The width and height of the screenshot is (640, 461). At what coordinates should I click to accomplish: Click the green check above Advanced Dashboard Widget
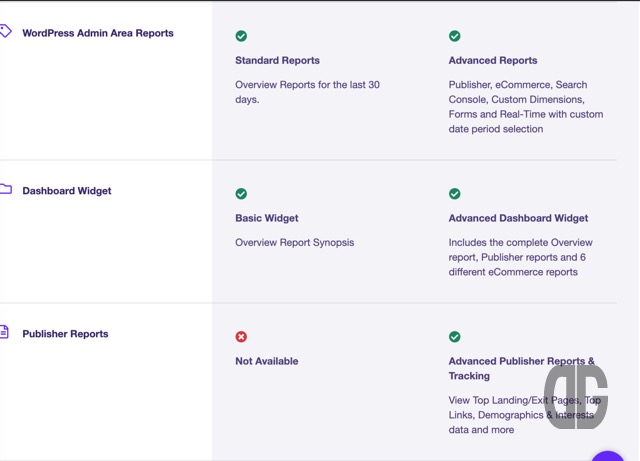[x=455, y=194]
